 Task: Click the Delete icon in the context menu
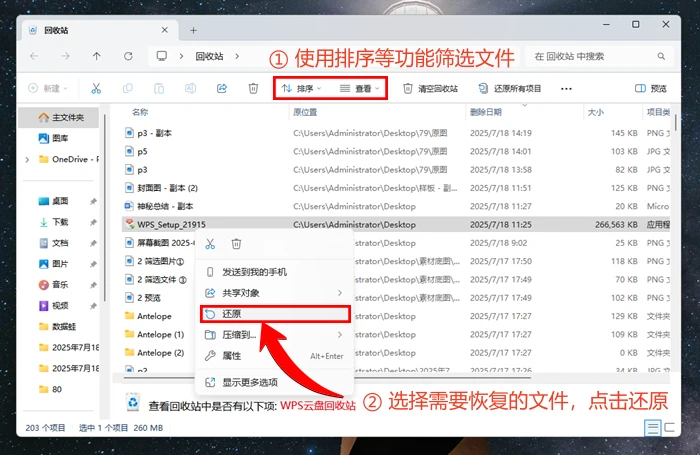point(236,244)
